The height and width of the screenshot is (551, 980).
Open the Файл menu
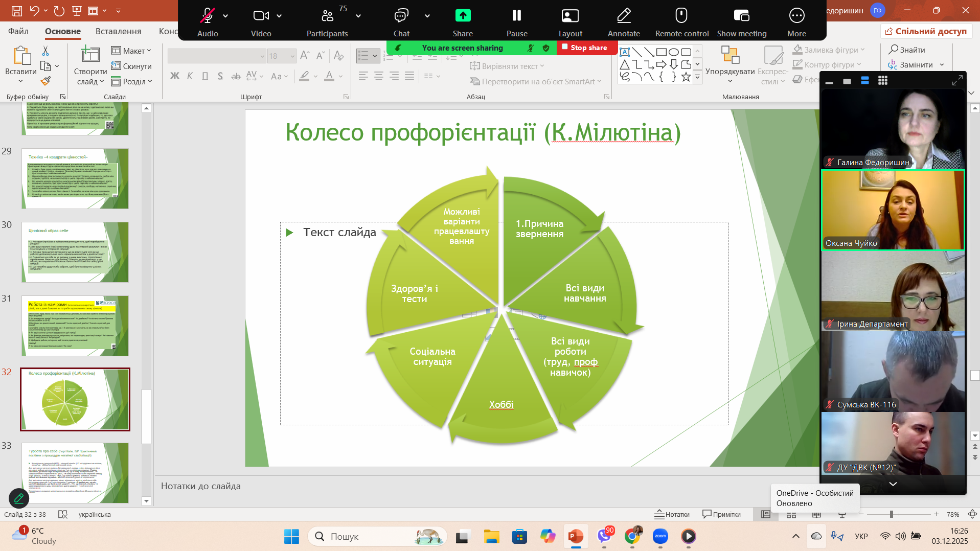18,31
